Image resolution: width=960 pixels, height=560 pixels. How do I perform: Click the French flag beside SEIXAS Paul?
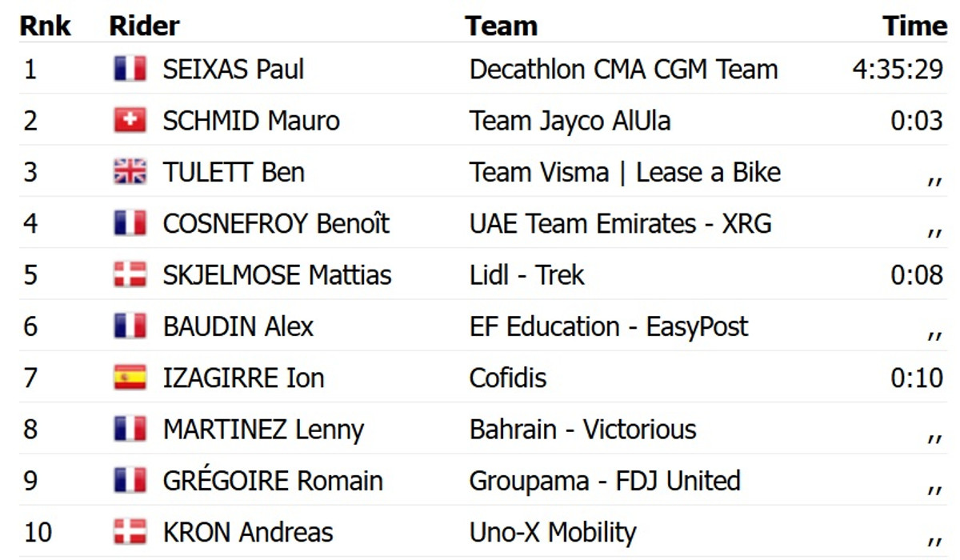130,69
